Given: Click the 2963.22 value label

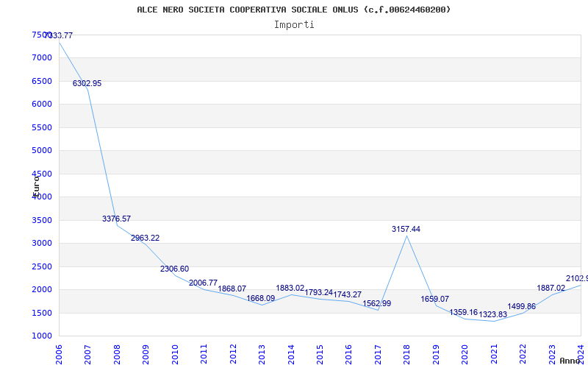Looking at the screenshot, I should click(x=145, y=238).
